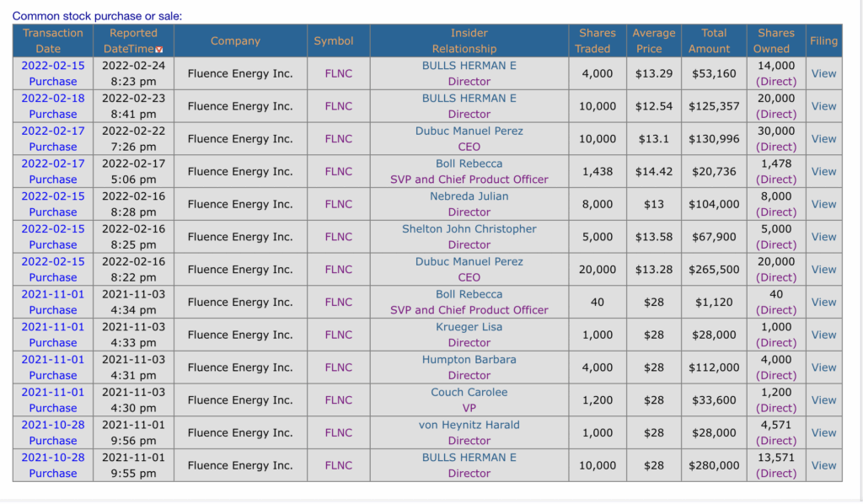Select insider Shelton John Christopher

469,228
